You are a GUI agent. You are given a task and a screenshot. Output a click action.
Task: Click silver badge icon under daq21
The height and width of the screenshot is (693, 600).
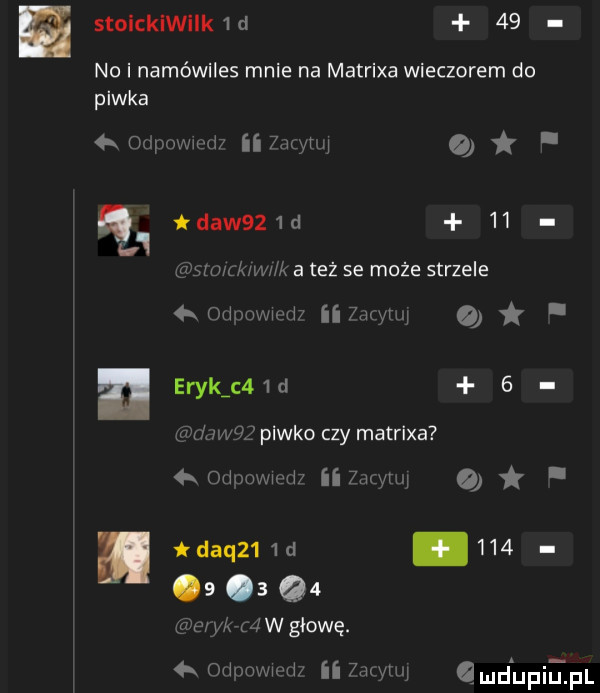click(239, 588)
